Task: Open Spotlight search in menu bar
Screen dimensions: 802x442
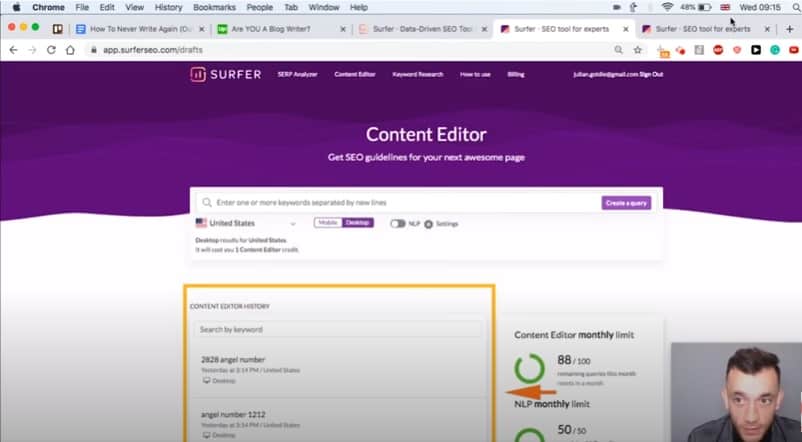Action: 796,7
